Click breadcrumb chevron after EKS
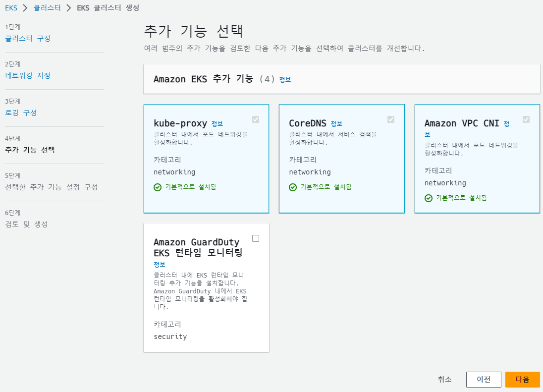Image resolution: width=543 pixels, height=392 pixels. tap(25, 8)
